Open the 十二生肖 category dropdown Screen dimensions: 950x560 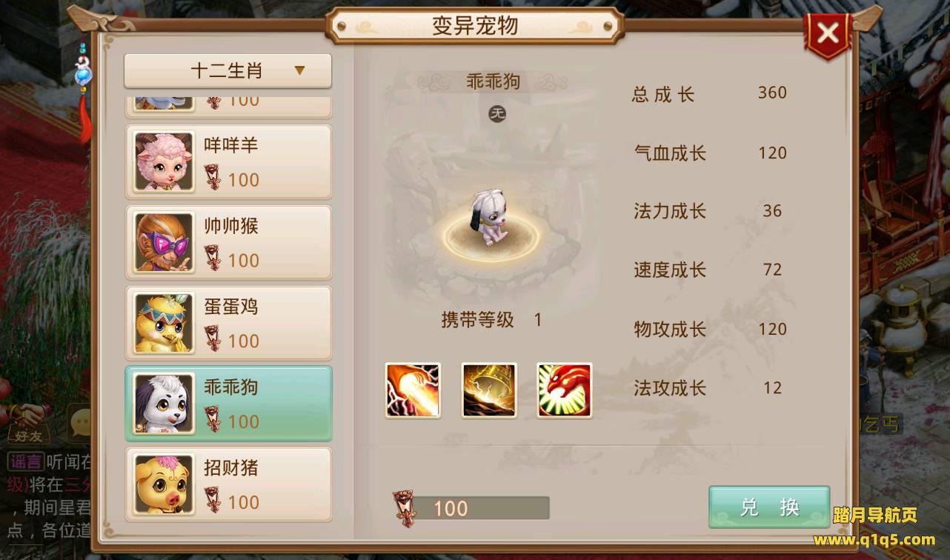point(227,71)
